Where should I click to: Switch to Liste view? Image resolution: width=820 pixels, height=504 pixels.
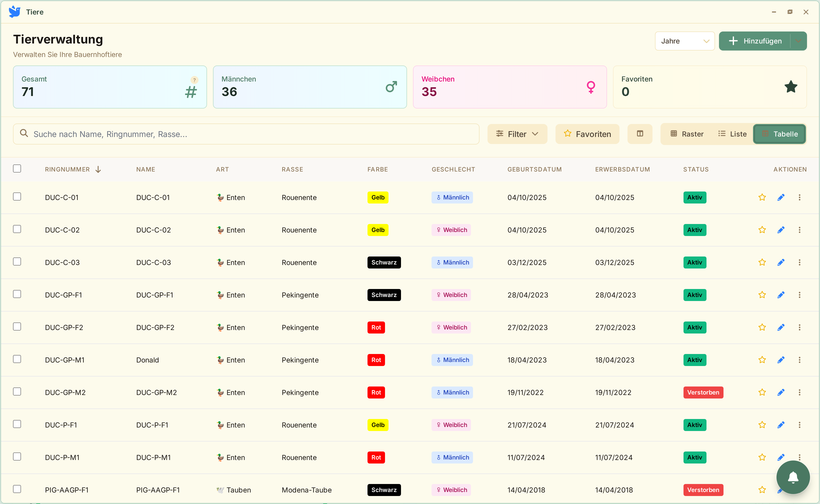pos(732,134)
